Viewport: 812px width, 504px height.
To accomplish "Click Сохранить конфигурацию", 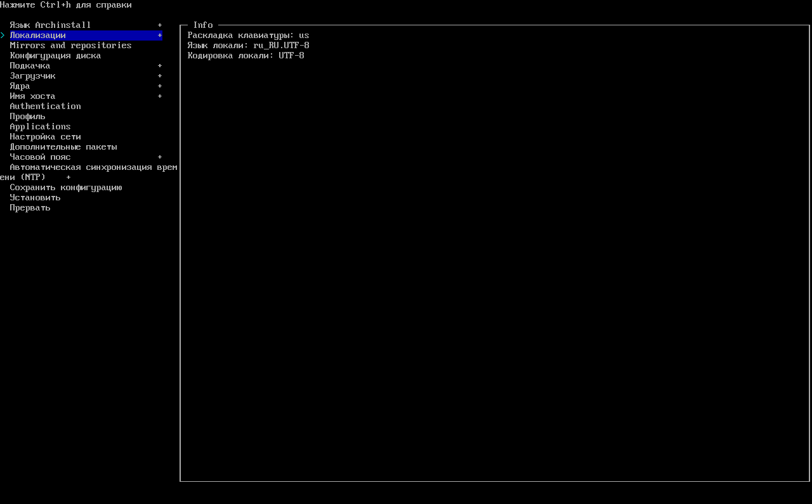I will click(x=66, y=188).
